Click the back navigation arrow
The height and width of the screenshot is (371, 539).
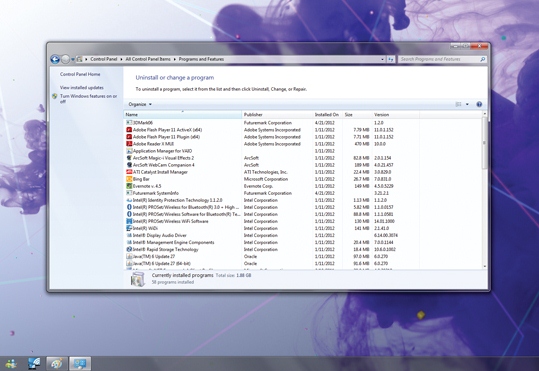tap(55, 59)
